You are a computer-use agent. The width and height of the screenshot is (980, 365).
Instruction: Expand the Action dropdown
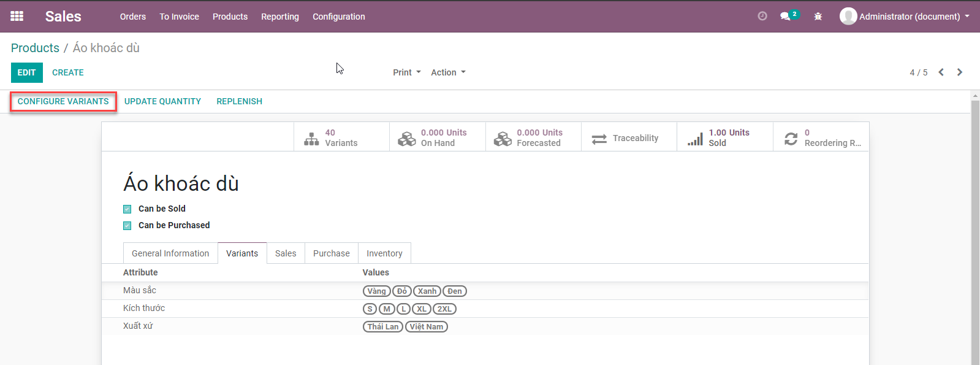coord(448,72)
